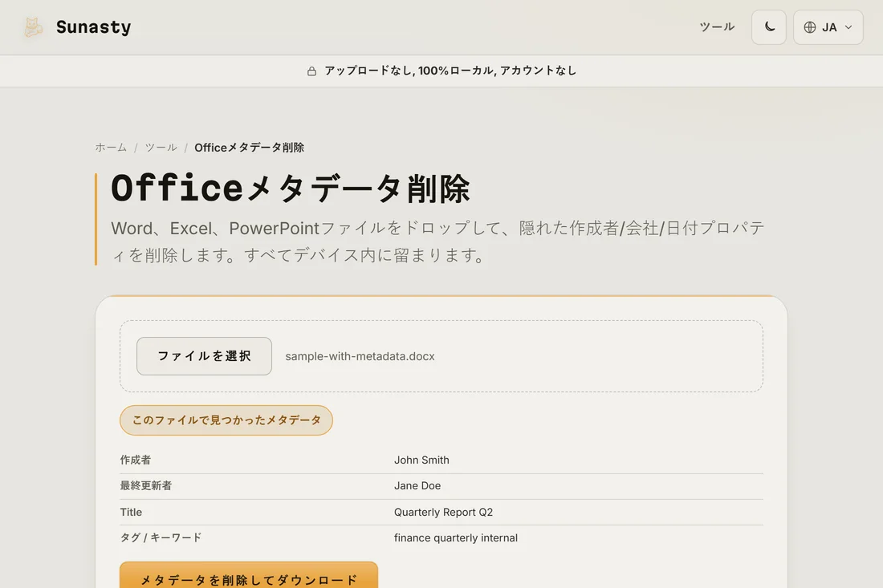Click the タグ / キーワード label
This screenshot has height=588, width=883.
coord(161,537)
